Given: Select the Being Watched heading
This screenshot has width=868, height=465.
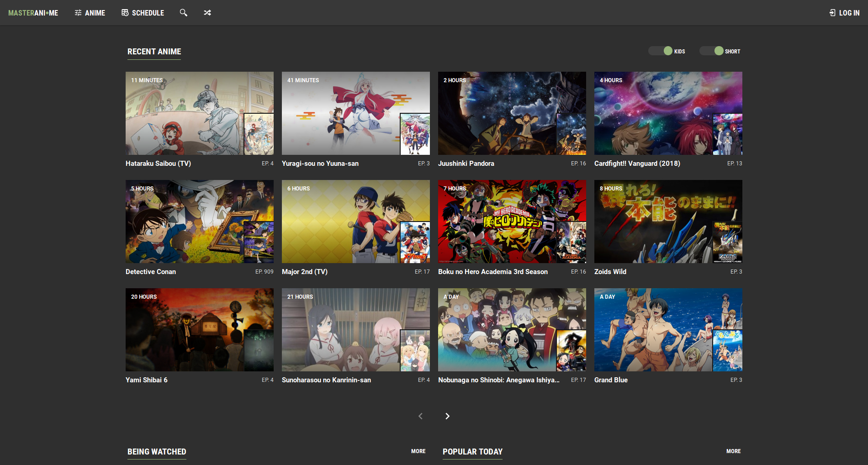Looking at the screenshot, I should tap(157, 452).
